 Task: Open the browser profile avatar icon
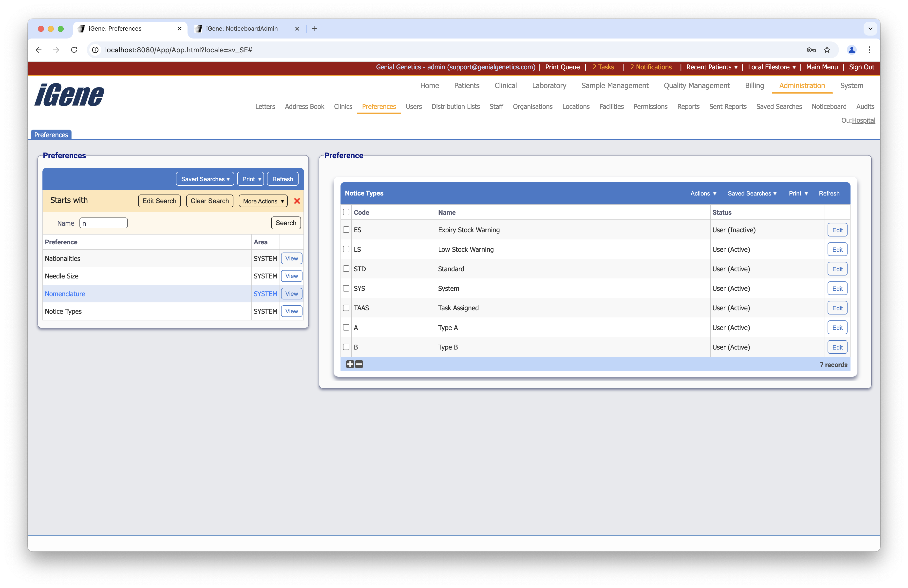[851, 50]
